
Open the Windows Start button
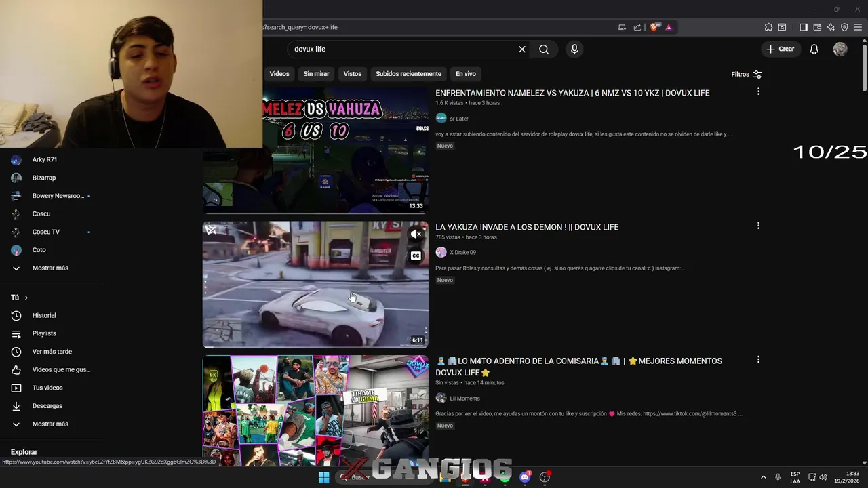[323, 477]
